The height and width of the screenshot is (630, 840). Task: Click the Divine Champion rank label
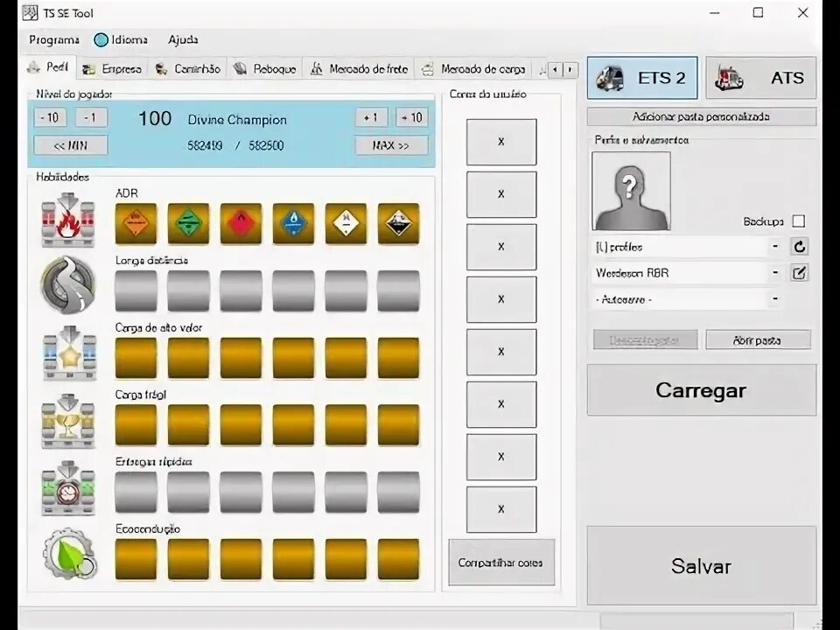coord(237,120)
